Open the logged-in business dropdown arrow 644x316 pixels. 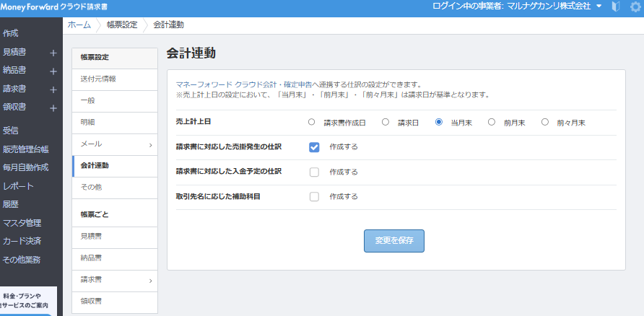[599, 6]
